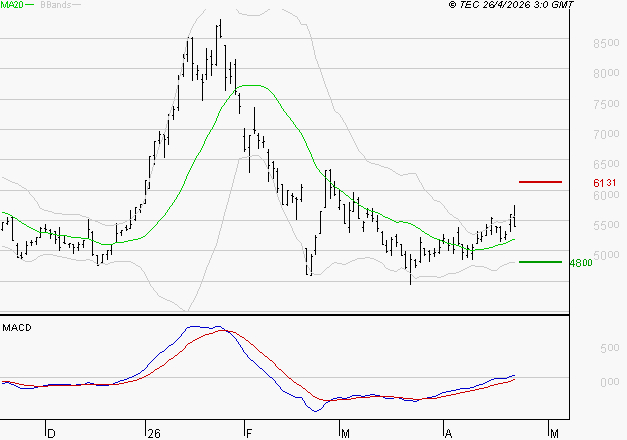Click the MA20 legend label
627x440 pixels.
[x=12, y=5]
